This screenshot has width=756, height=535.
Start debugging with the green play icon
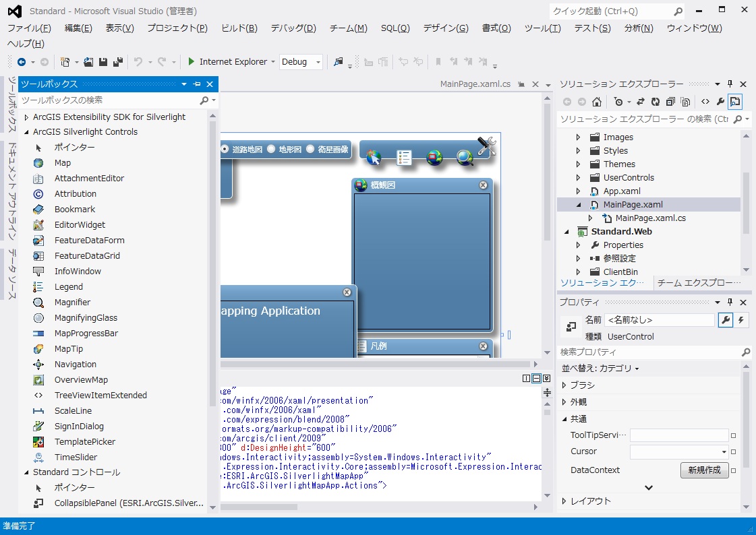[x=191, y=61]
